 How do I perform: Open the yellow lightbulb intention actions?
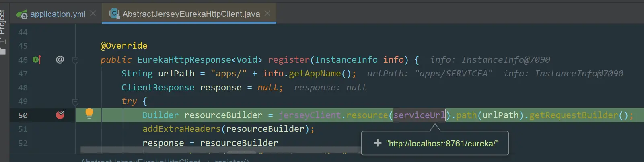point(89,114)
